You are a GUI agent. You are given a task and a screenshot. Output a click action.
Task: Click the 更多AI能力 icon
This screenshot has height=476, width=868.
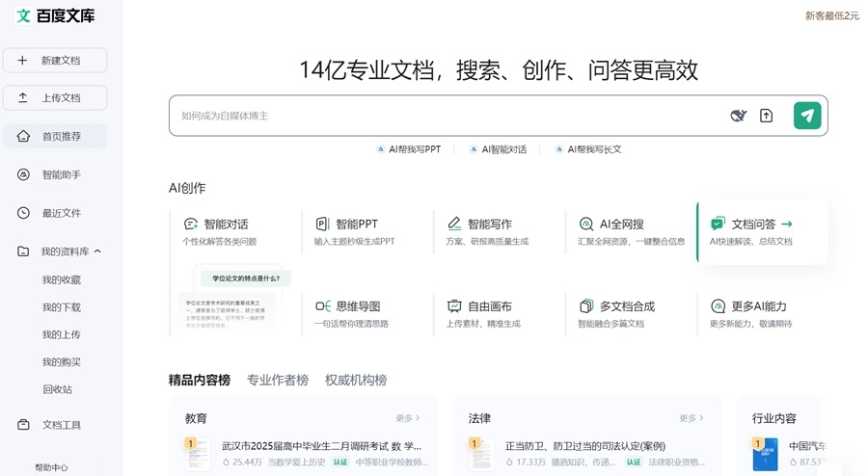pyautogui.click(x=718, y=306)
